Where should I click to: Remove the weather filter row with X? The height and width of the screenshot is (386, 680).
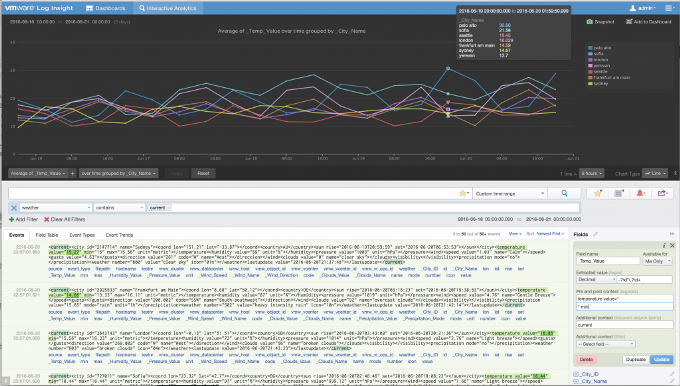[x=14, y=208]
